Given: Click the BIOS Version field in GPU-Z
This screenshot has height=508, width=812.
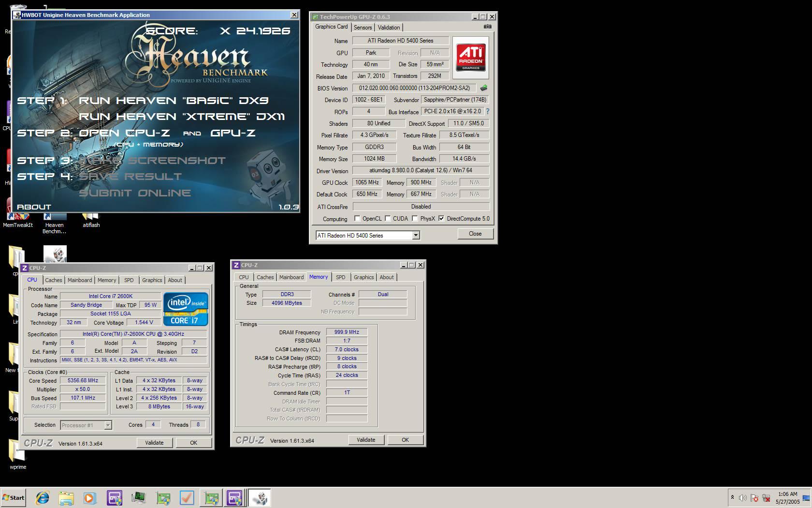Looking at the screenshot, I should tap(414, 88).
